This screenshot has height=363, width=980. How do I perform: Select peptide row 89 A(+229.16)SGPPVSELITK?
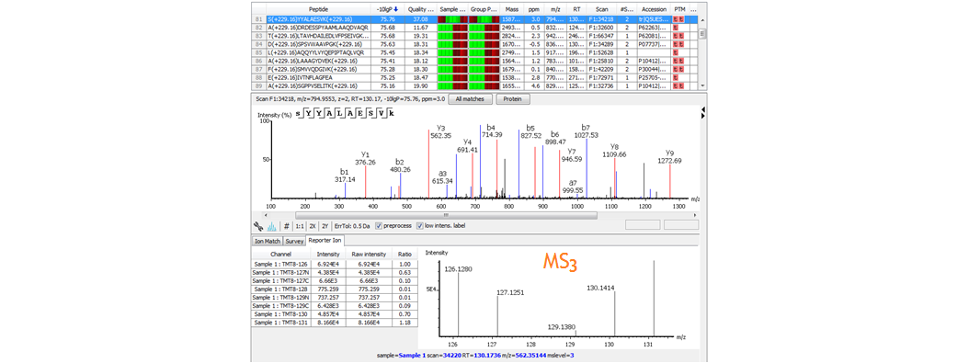[x=475, y=85]
